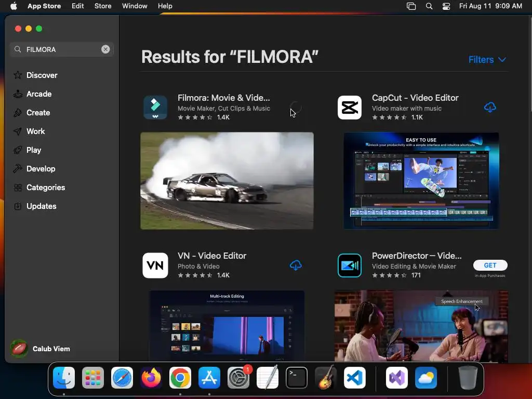Open CapCut - Video Editor title
This screenshot has height=399, width=532.
click(x=415, y=98)
